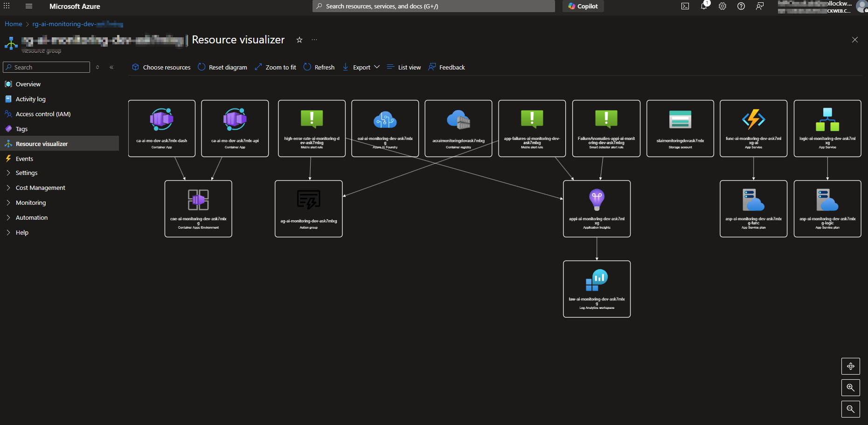Image resolution: width=868 pixels, height=425 pixels.
Task: Open the Export dropdown
Action: coord(361,67)
